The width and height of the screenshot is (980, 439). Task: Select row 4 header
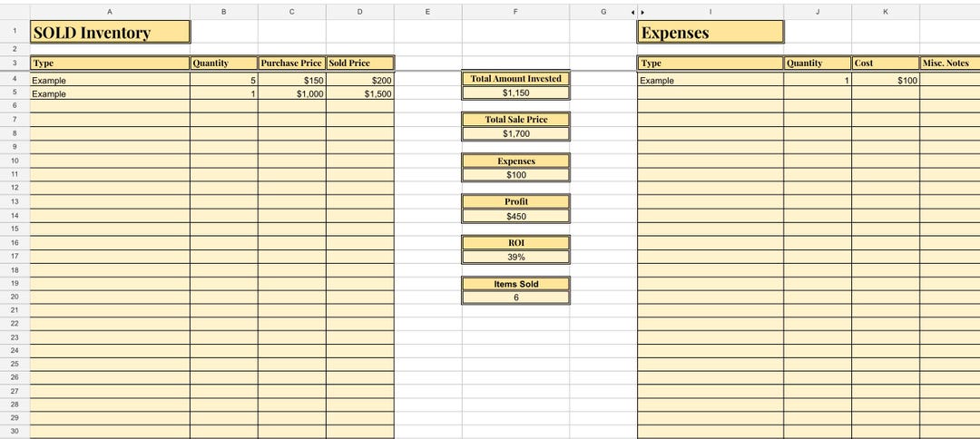click(x=15, y=79)
